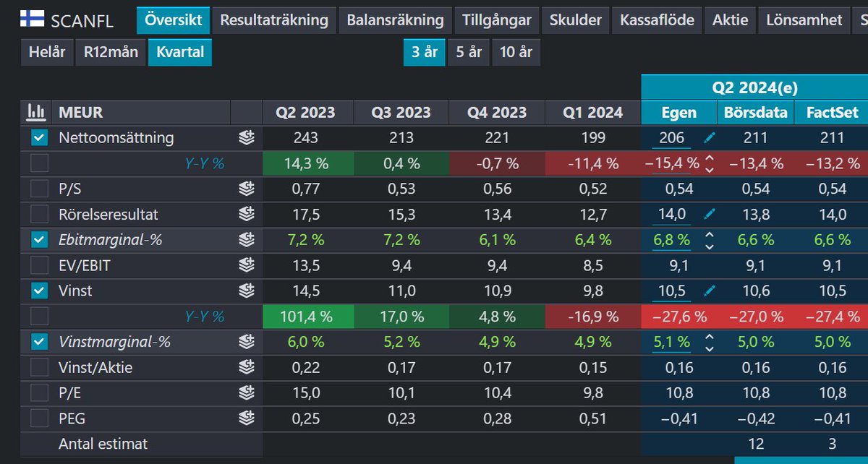Click the pencil edit icon beside the 206 estimate

pyautogui.click(x=709, y=137)
